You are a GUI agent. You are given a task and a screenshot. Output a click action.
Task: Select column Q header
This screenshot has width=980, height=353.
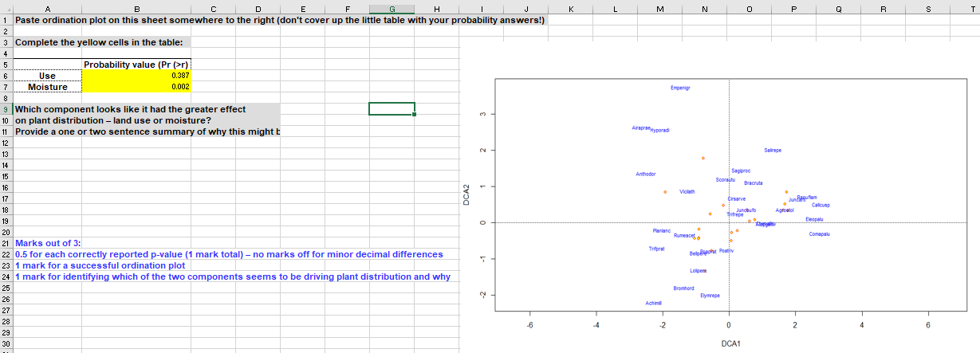point(840,8)
